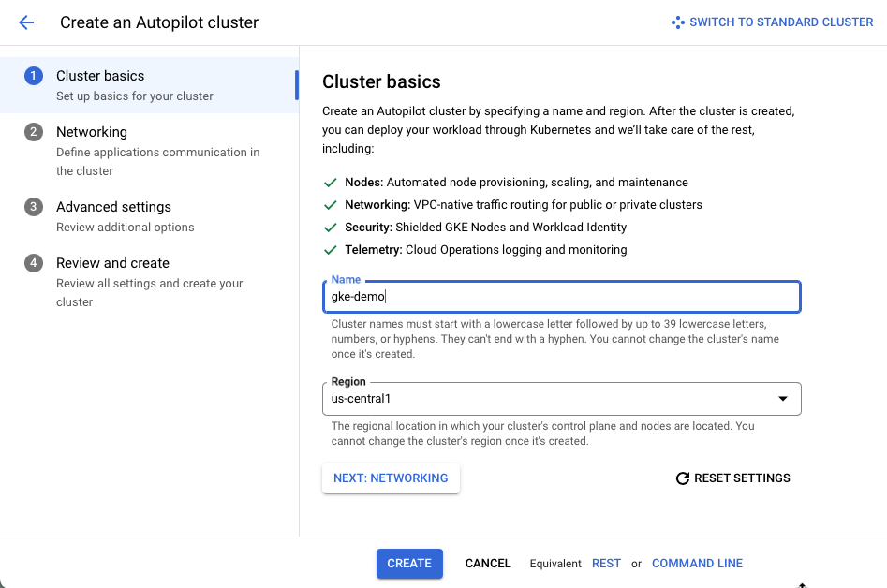Viewport: 887px width, 588px height.
Task: Click inside the cluster Name input field
Action: click(562, 296)
